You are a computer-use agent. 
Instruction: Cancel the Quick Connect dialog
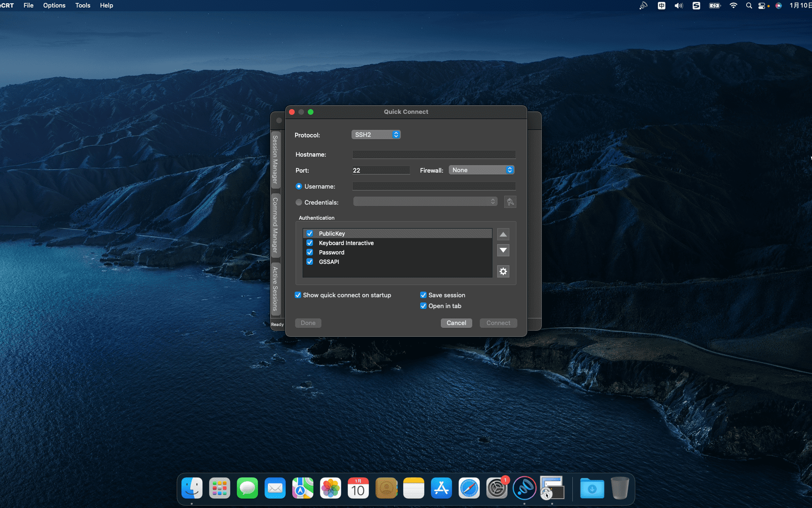[x=456, y=323]
